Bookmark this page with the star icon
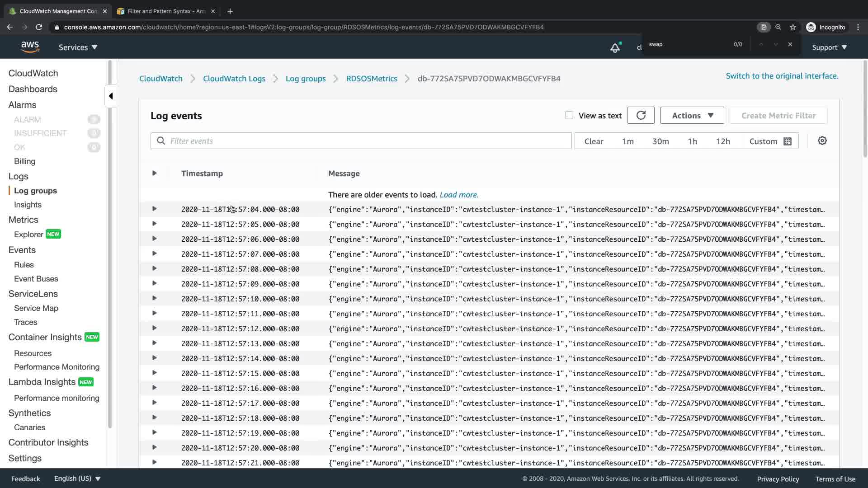This screenshot has width=868, height=488. [x=793, y=27]
